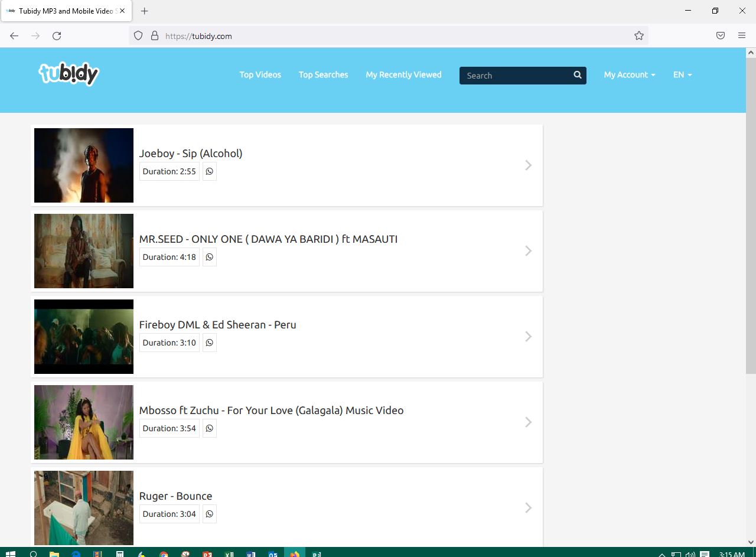This screenshot has width=756, height=557.
Task: Show site security padlock info
Action: 155,36
